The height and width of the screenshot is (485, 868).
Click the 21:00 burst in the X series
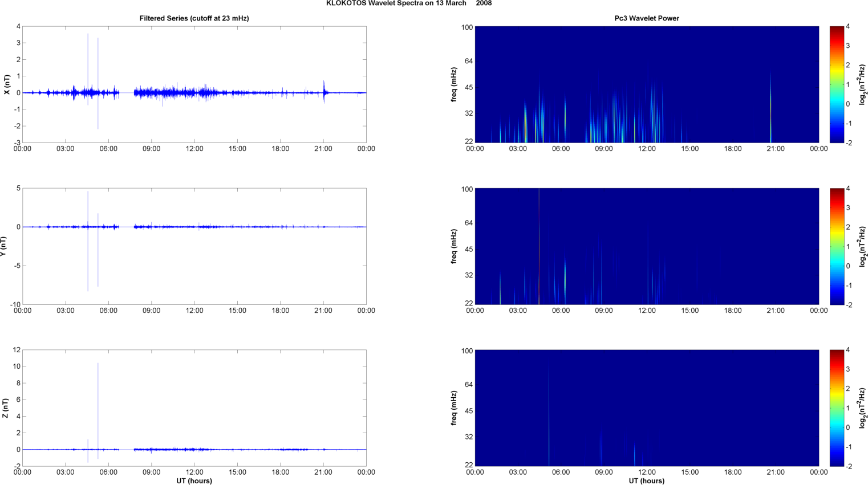(x=324, y=90)
